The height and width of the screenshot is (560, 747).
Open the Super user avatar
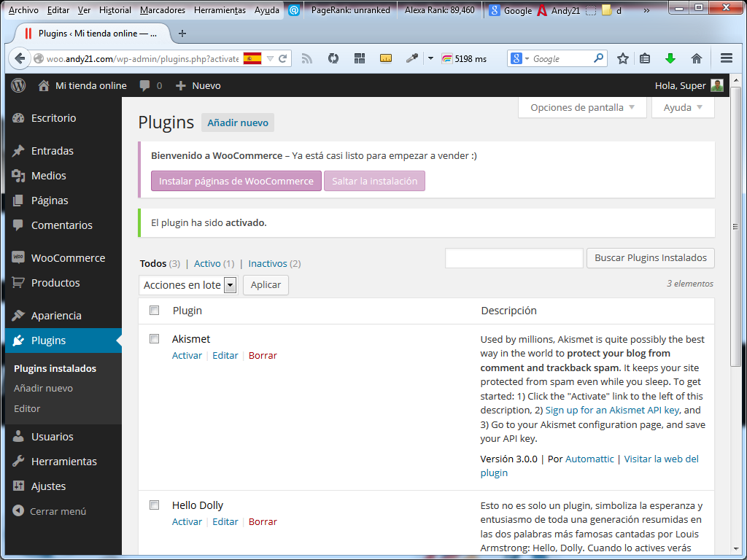pyautogui.click(x=717, y=86)
